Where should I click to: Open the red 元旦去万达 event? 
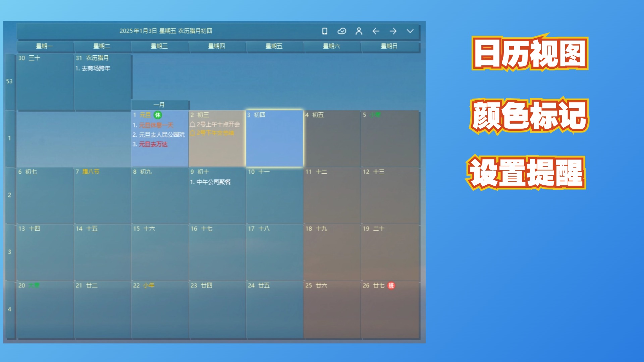pos(153,144)
